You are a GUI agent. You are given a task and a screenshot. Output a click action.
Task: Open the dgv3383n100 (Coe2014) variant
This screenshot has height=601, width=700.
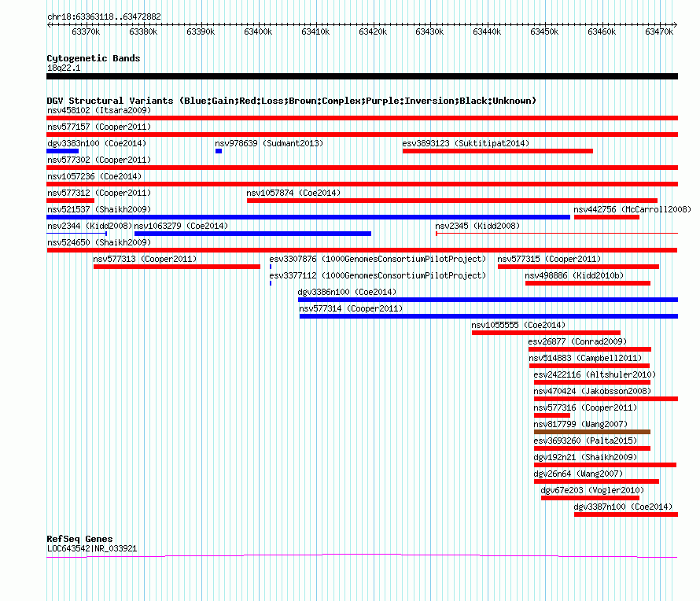(x=97, y=143)
